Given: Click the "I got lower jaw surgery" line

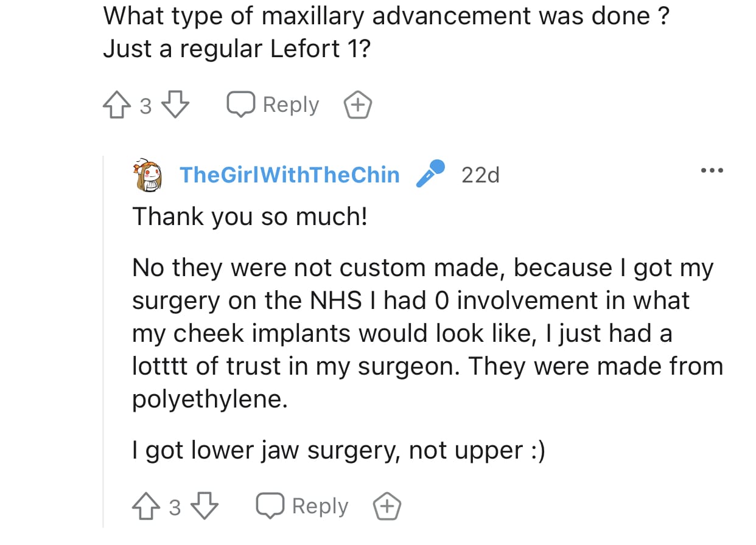Looking at the screenshot, I should click(x=338, y=451).
